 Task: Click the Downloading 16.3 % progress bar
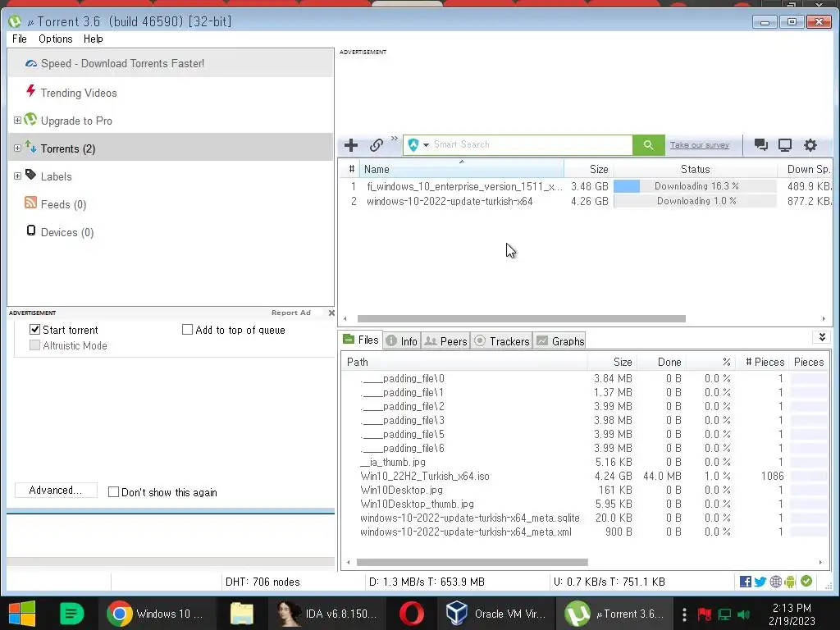point(695,186)
